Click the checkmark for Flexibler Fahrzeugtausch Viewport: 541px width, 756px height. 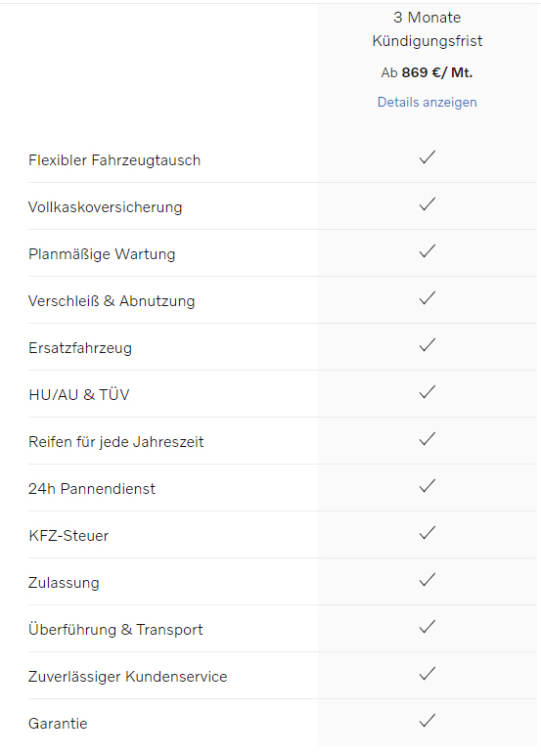pyautogui.click(x=428, y=157)
